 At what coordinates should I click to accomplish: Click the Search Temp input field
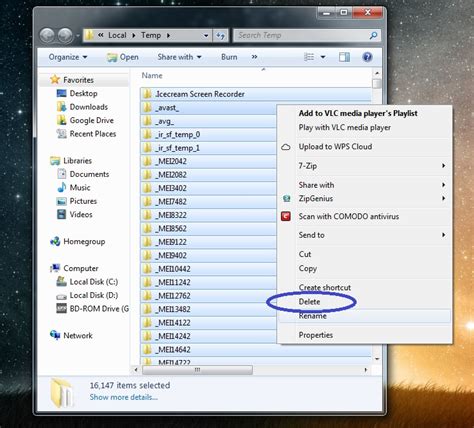click(x=302, y=35)
